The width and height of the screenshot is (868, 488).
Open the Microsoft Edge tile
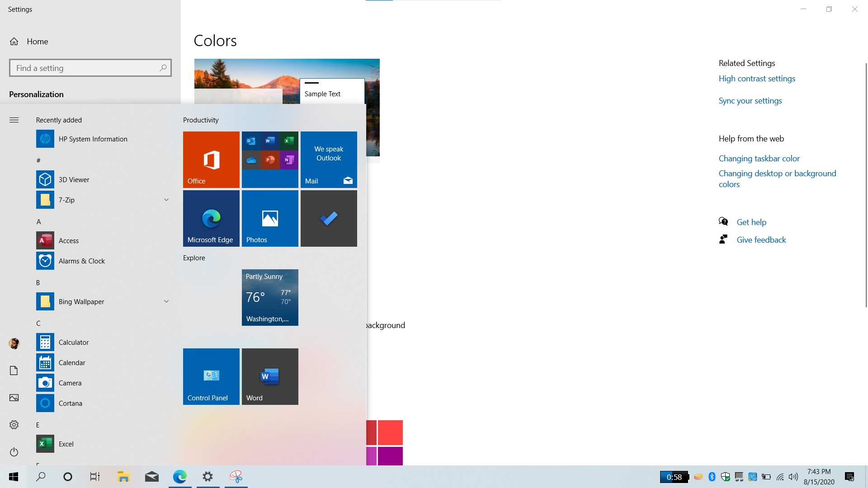pyautogui.click(x=211, y=218)
